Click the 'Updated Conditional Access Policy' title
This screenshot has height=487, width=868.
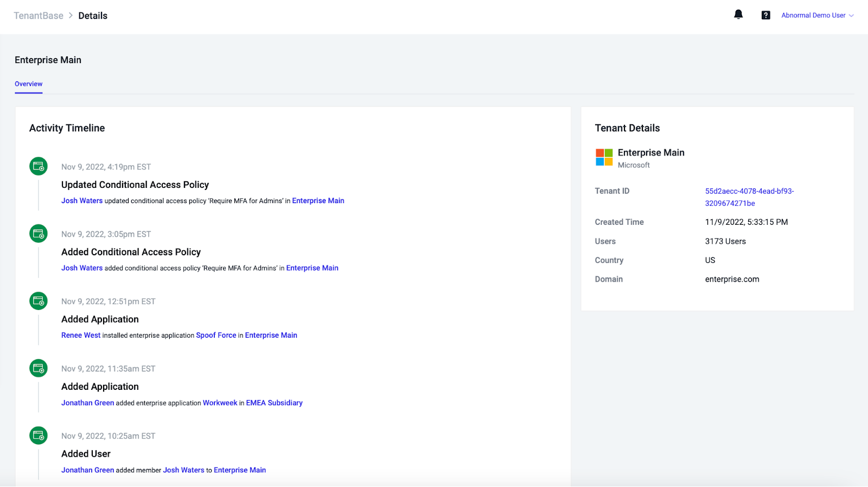[x=135, y=185]
